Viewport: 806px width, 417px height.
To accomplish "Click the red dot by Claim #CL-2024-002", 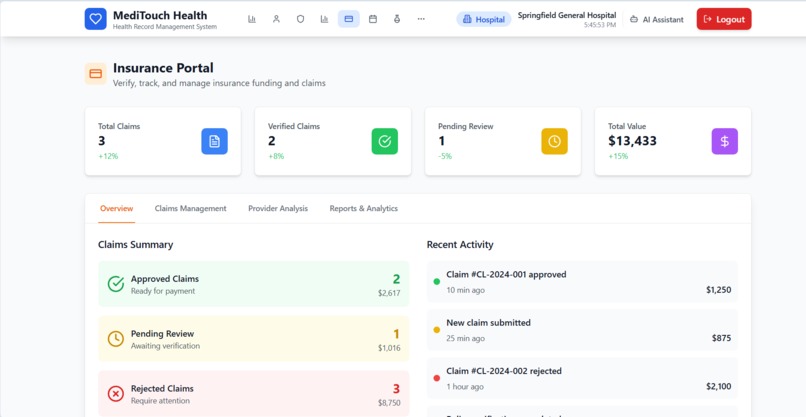I will click(437, 378).
